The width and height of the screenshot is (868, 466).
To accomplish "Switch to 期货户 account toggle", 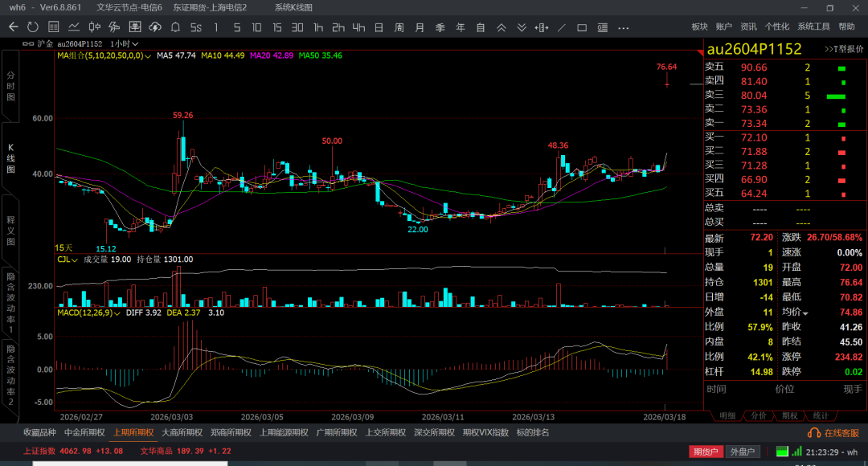I will [x=706, y=452].
